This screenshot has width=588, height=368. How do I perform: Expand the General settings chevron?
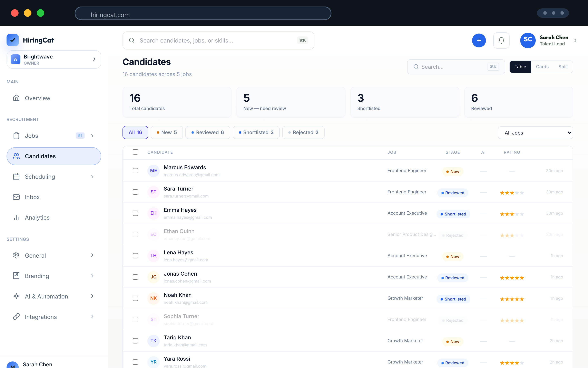click(x=92, y=255)
